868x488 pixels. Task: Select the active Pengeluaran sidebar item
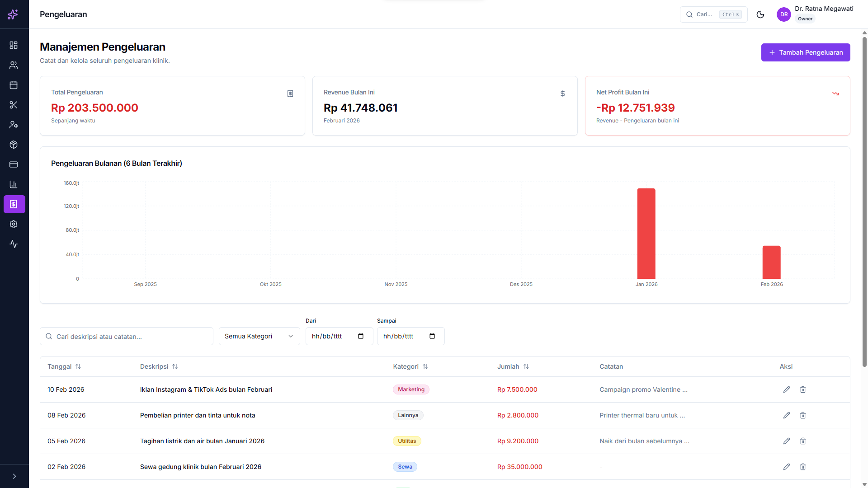click(x=14, y=204)
